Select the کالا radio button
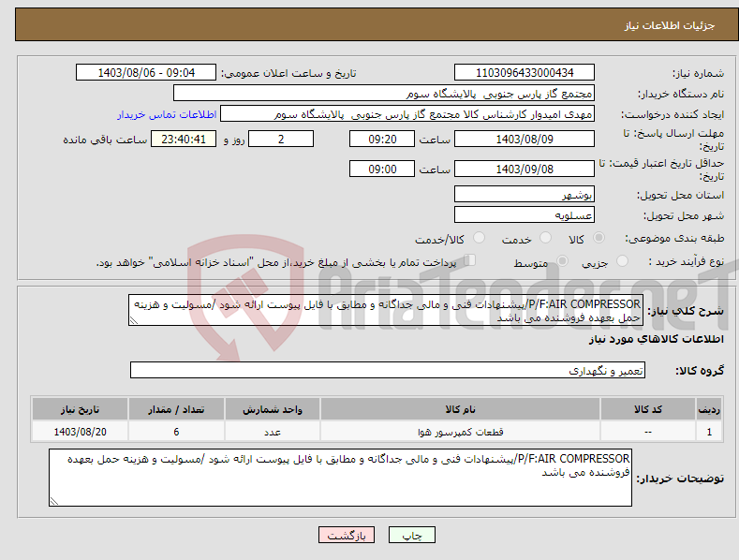Screen dimensions: 739x560 coord(599,238)
